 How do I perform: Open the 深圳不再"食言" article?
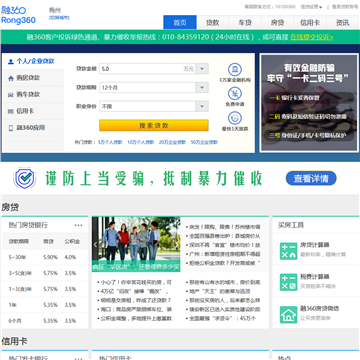pos(225,245)
